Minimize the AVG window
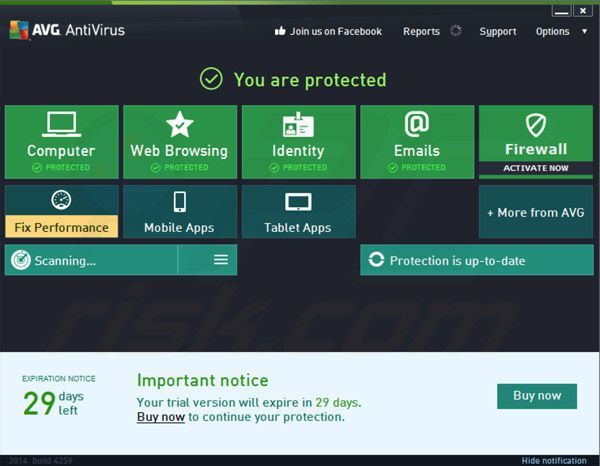 point(561,11)
